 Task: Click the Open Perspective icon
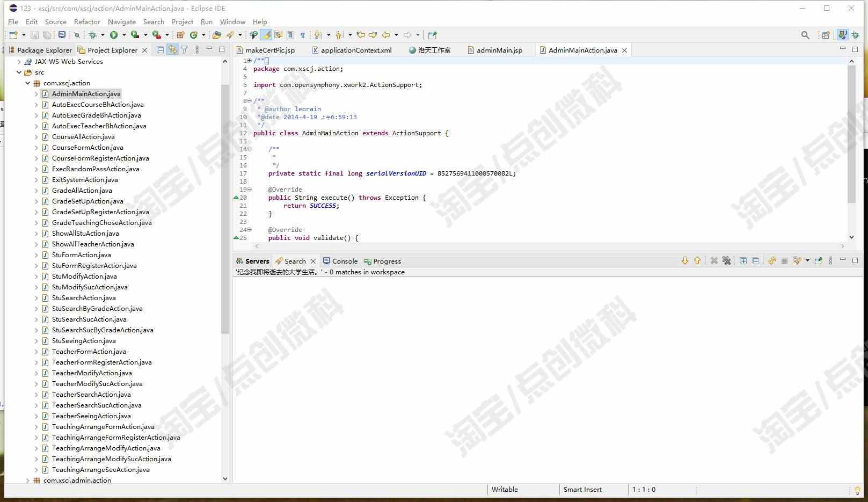click(x=826, y=35)
